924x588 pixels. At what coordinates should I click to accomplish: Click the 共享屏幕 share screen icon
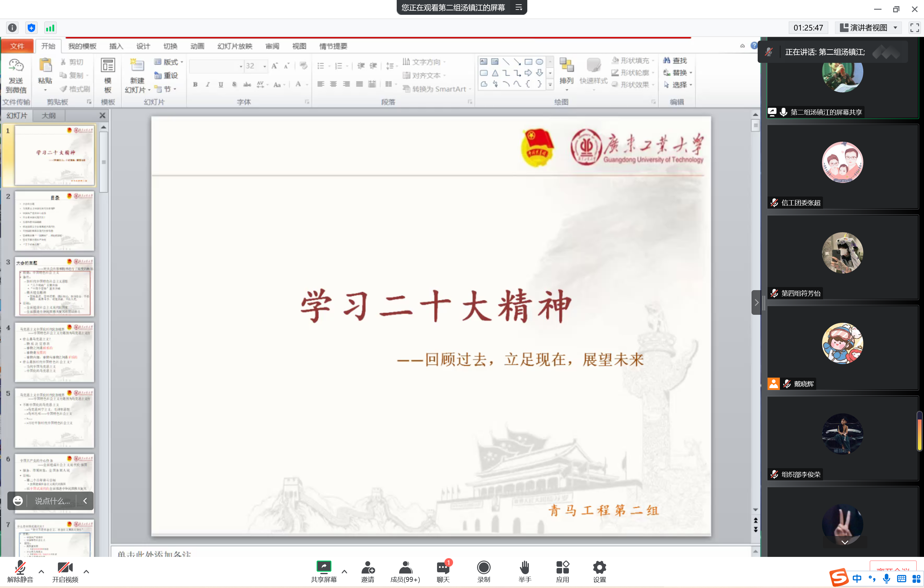click(323, 567)
